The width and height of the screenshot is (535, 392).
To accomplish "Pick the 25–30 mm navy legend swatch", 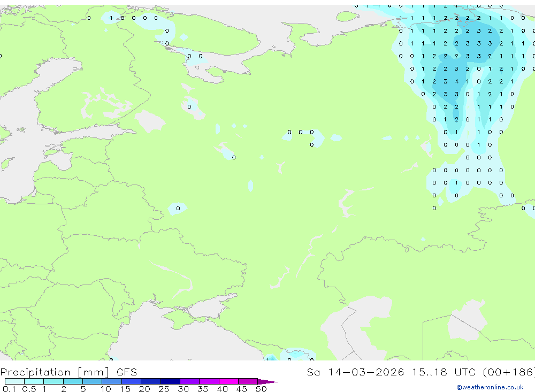I will click(170, 381).
